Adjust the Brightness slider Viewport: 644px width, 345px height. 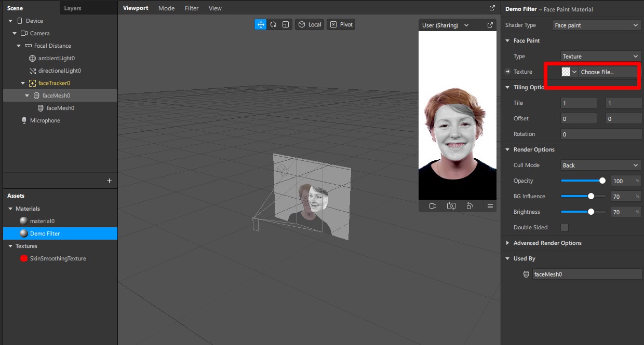(x=583, y=212)
